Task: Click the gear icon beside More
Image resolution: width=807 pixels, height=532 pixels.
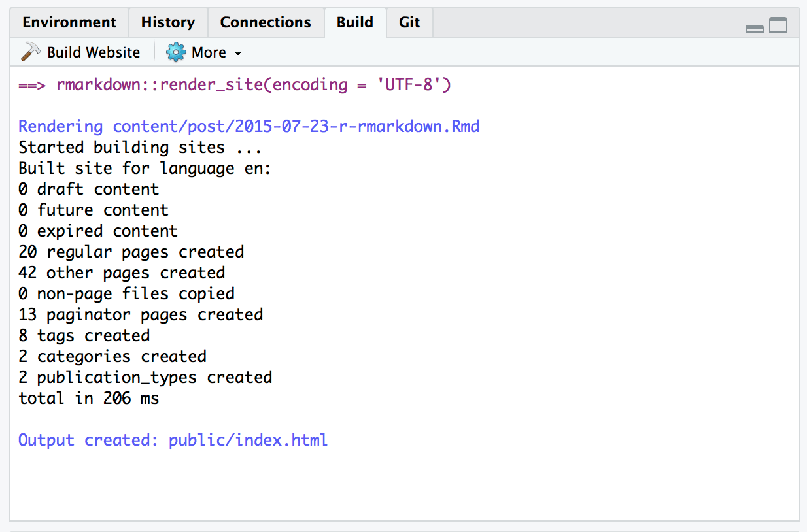Action: pos(175,52)
